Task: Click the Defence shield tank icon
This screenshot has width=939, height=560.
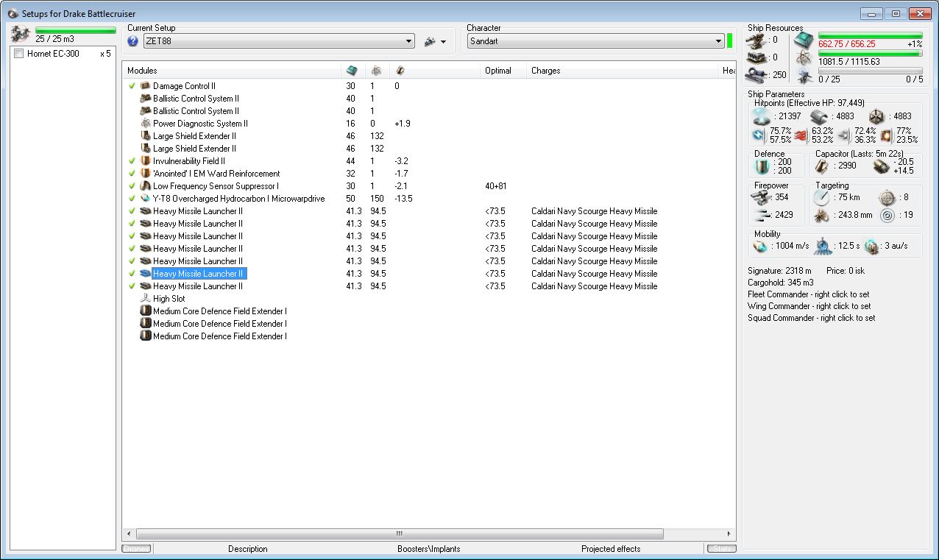Action: pos(762,166)
